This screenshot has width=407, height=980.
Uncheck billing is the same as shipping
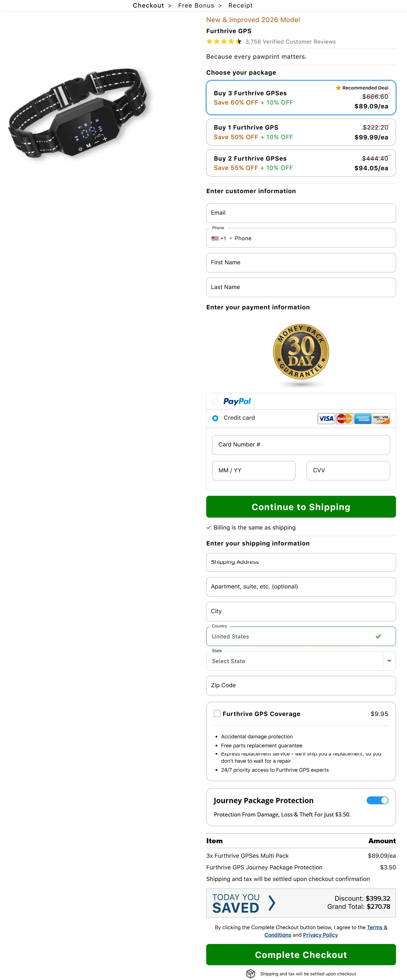pos(209,527)
